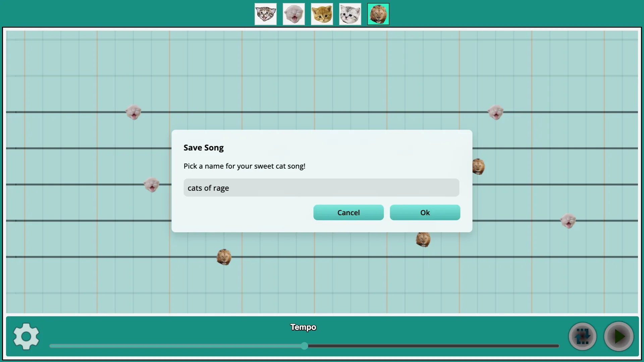Image resolution: width=644 pixels, height=362 pixels.
Task: Click the pink kitten note at top right
Action: click(x=496, y=112)
